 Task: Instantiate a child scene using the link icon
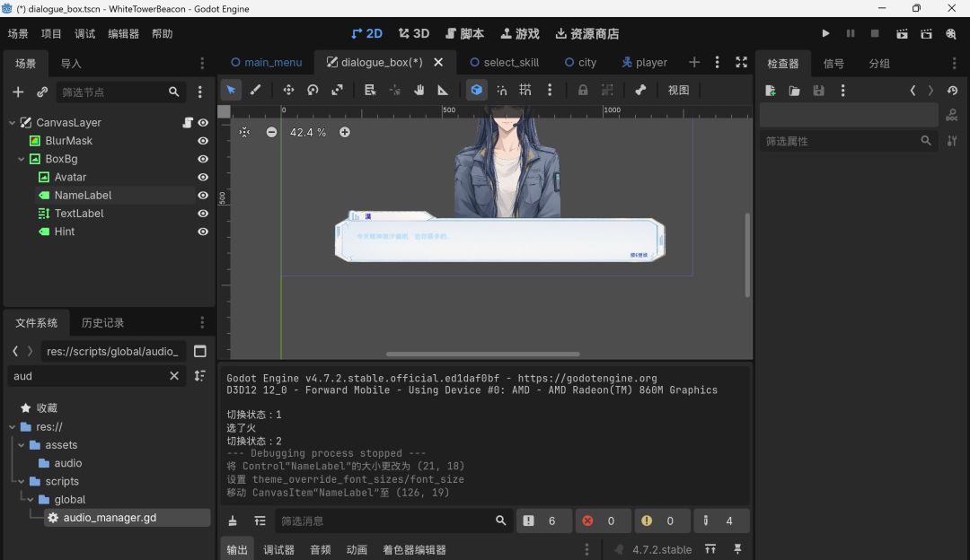click(x=42, y=92)
